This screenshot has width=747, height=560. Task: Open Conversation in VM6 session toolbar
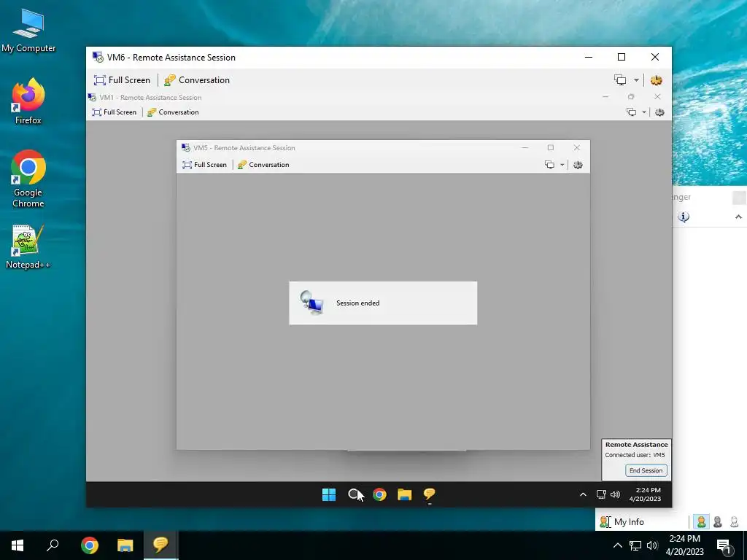[197, 80]
